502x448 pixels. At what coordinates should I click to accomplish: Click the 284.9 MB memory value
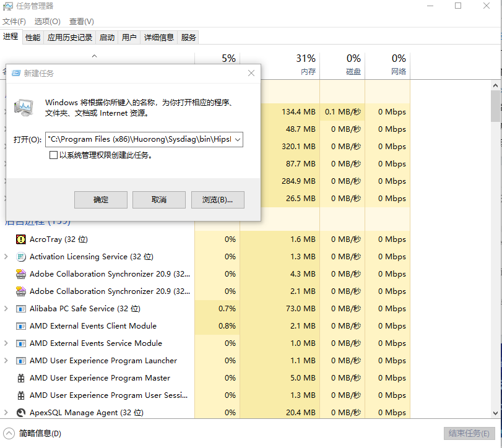tap(298, 181)
